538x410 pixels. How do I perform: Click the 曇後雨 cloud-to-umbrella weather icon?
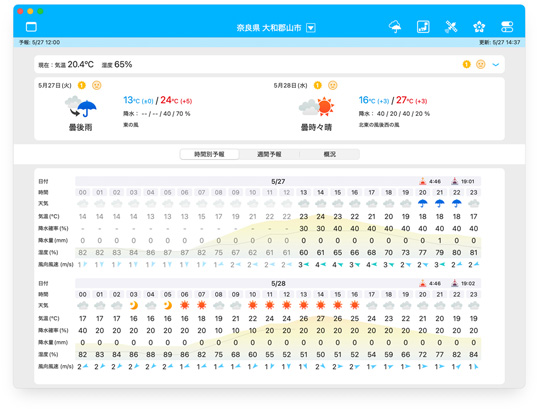(81, 107)
